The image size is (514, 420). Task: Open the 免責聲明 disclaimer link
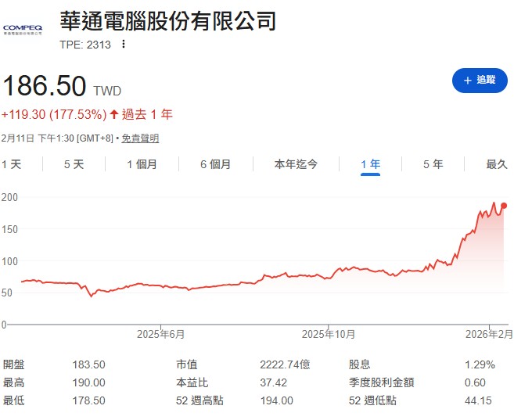(140, 138)
